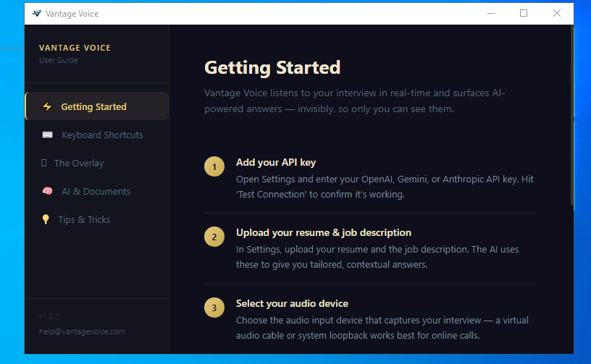This screenshot has height=364, width=591.
Task: Click the 'Select your audio device' title
Action: point(292,303)
